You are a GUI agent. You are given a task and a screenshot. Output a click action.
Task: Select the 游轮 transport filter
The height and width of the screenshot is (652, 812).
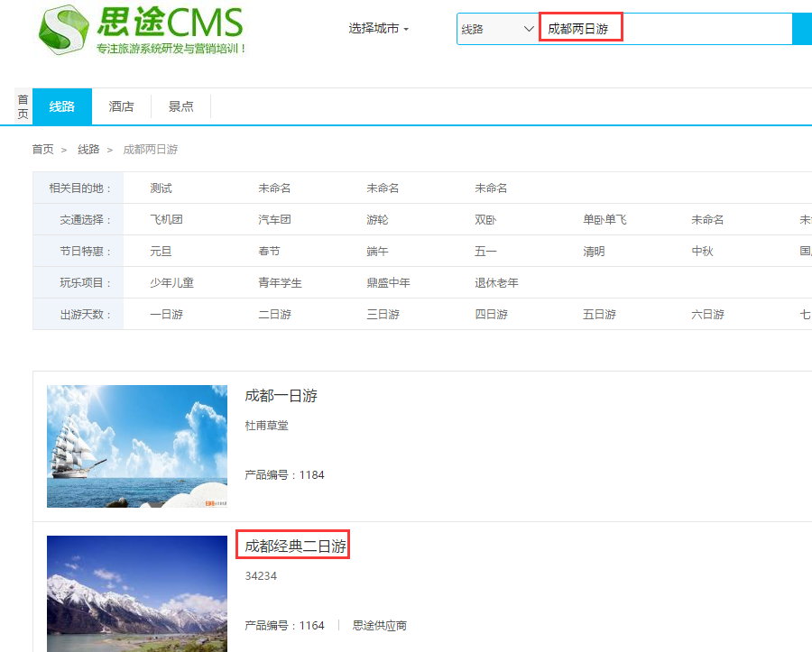[x=377, y=220]
